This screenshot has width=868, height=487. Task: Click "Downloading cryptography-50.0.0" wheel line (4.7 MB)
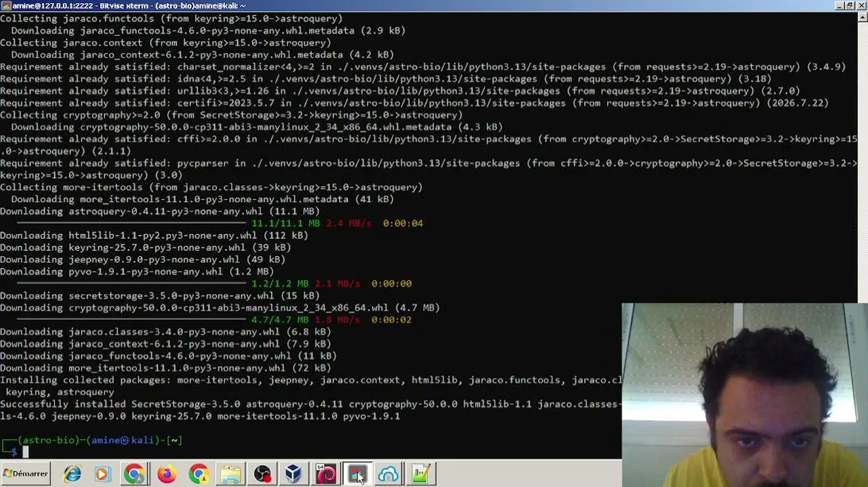(x=220, y=308)
